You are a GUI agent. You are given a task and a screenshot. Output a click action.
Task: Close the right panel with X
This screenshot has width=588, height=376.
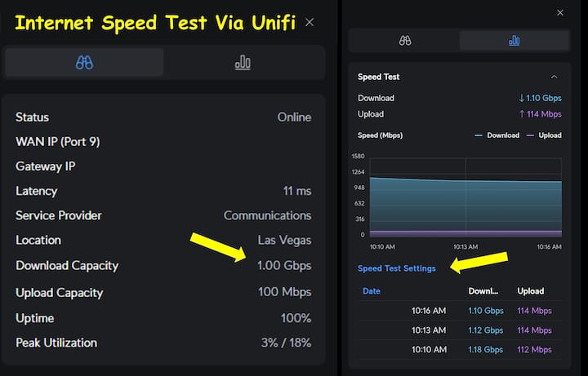(559, 13)
